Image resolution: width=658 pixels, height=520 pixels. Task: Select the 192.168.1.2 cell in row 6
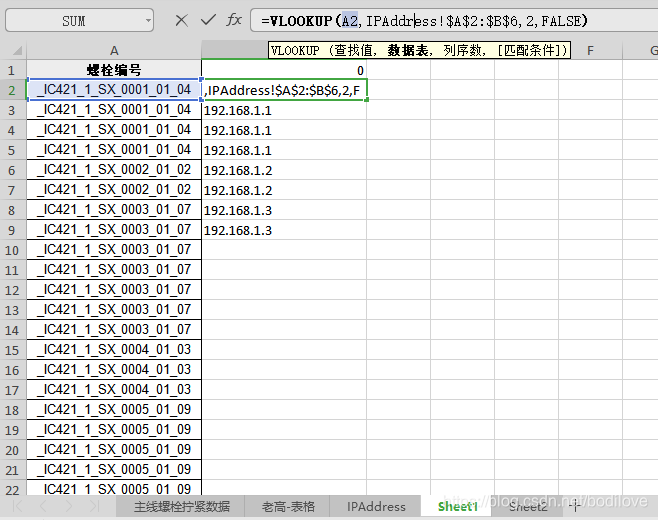pyautogui.click(x=284, y=170)
